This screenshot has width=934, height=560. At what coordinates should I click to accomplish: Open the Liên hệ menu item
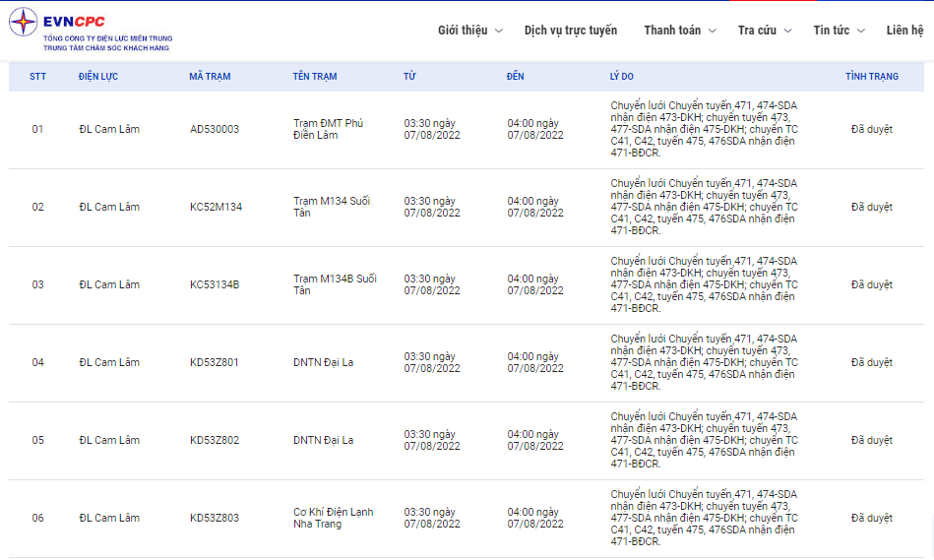(903, 31)
